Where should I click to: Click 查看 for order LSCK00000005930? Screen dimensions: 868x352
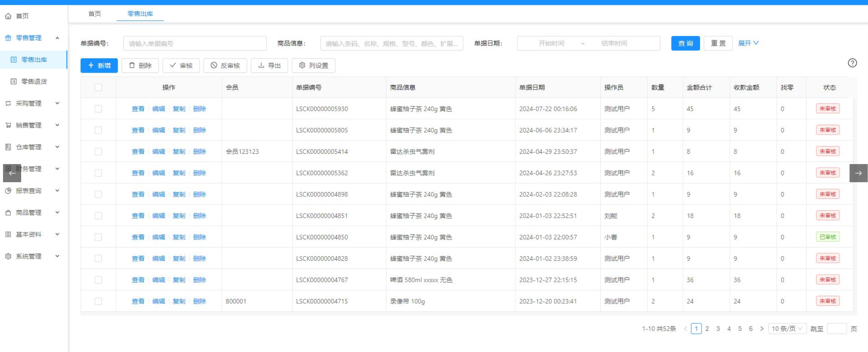coord(138,109)
